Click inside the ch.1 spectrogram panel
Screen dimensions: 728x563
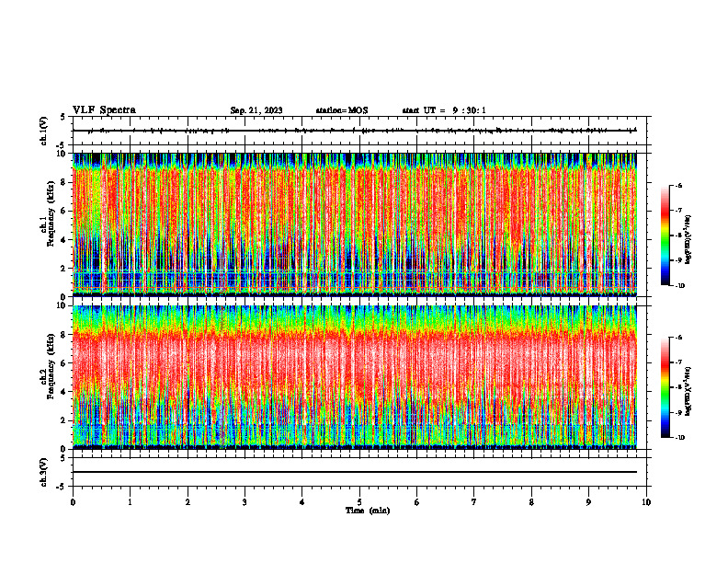pyautogui.click(x=355, y=224)
